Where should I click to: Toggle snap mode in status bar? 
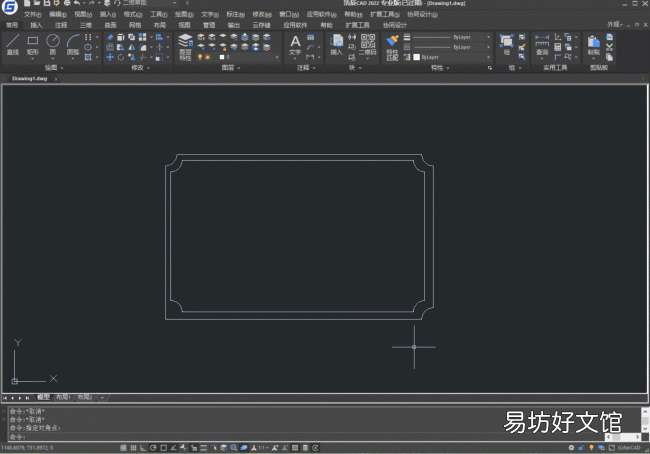pyautogui.click(x=123, y=448)
